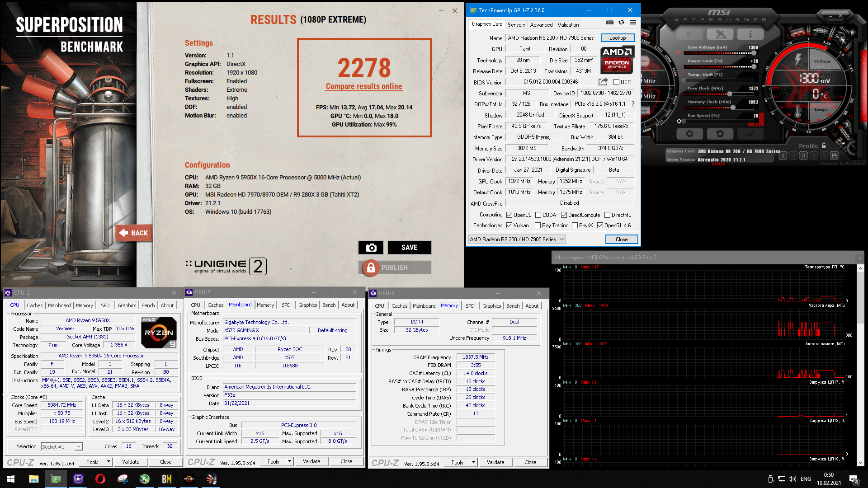The height and width of the screenshot is (488, 868).
Task: Click the Ryzen Master taskbar icon
Action: tap(189, 479)
